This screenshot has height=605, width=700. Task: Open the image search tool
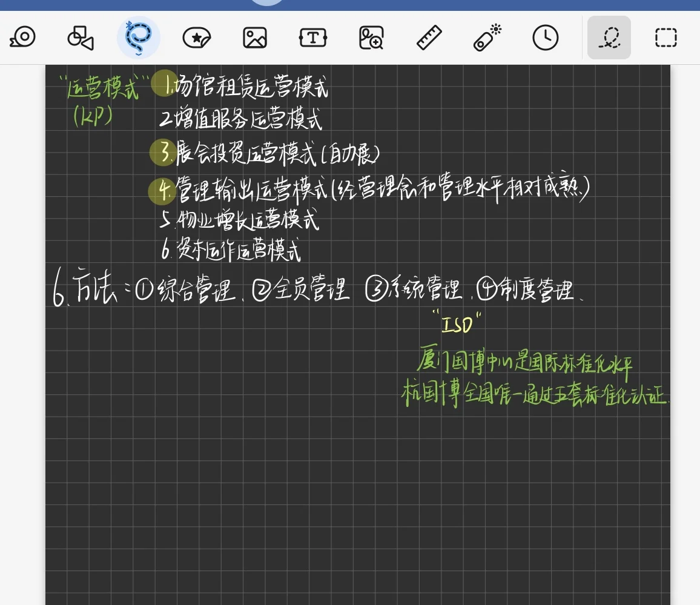tap(371, 38)
